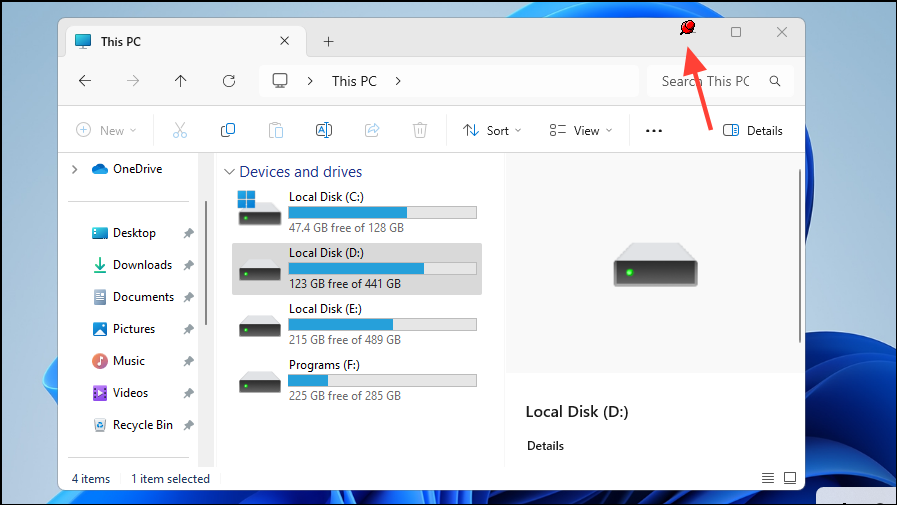
Task: Click the pin icon beside Downloads
Action: point(188,265)
